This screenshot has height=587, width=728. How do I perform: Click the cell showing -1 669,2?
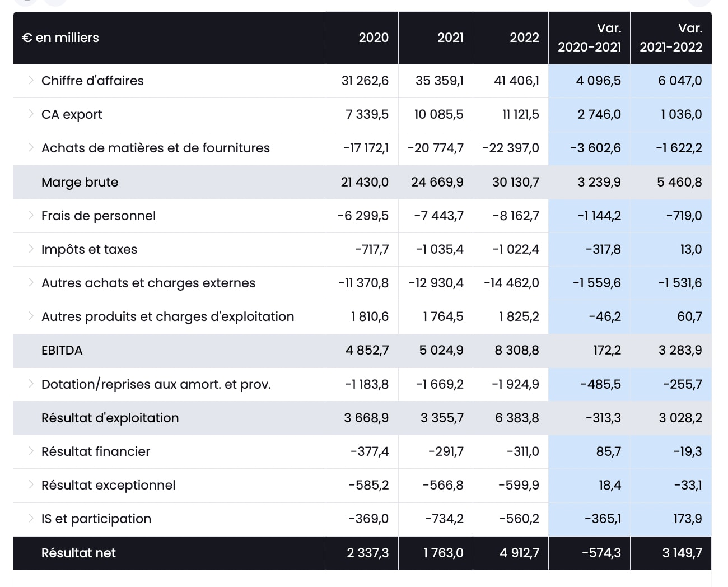[x=439, y=384]
